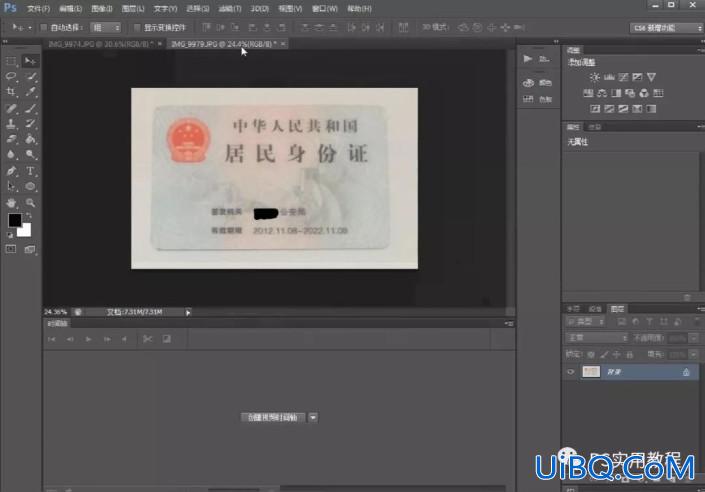
Task: Select the Ellipse shape tool
Action: point(30,186)
